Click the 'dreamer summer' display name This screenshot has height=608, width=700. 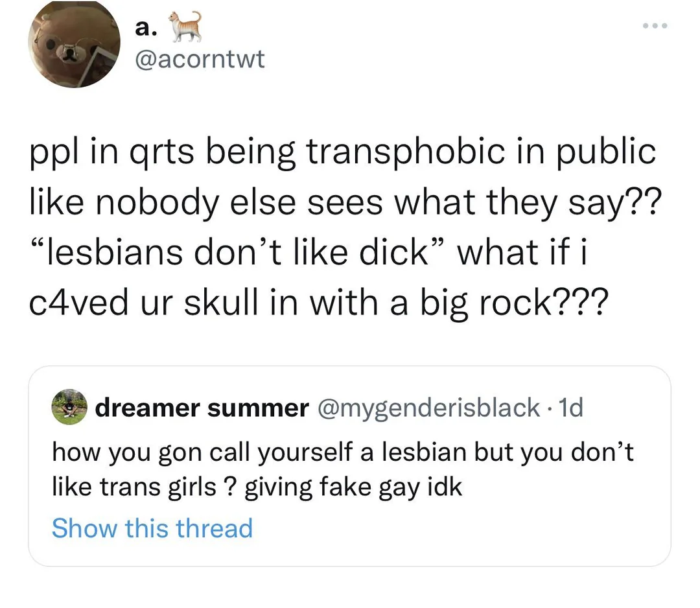[x=202, y=408]
